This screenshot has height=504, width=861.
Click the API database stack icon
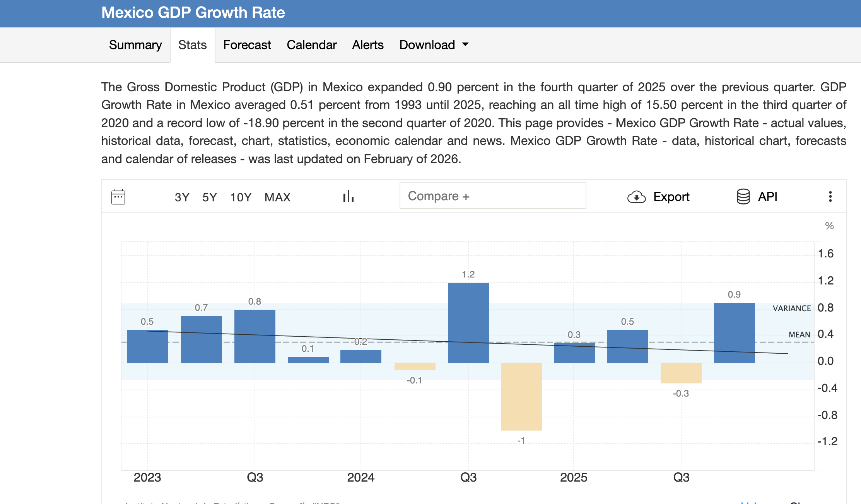(x=743, y=196)
